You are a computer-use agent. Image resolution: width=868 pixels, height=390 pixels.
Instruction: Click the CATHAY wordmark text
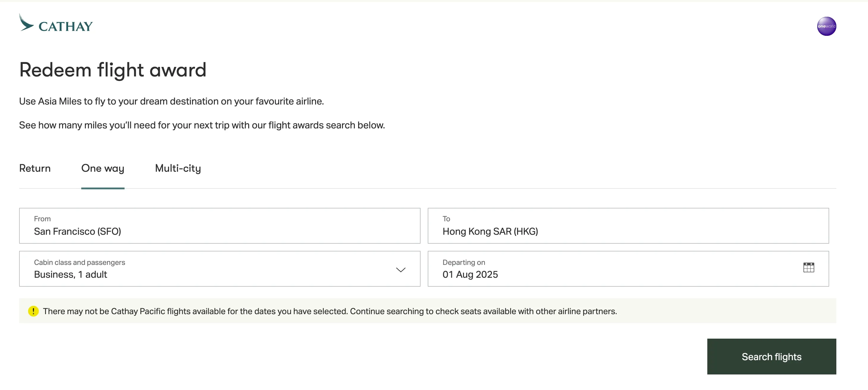(x=66, y=27)
